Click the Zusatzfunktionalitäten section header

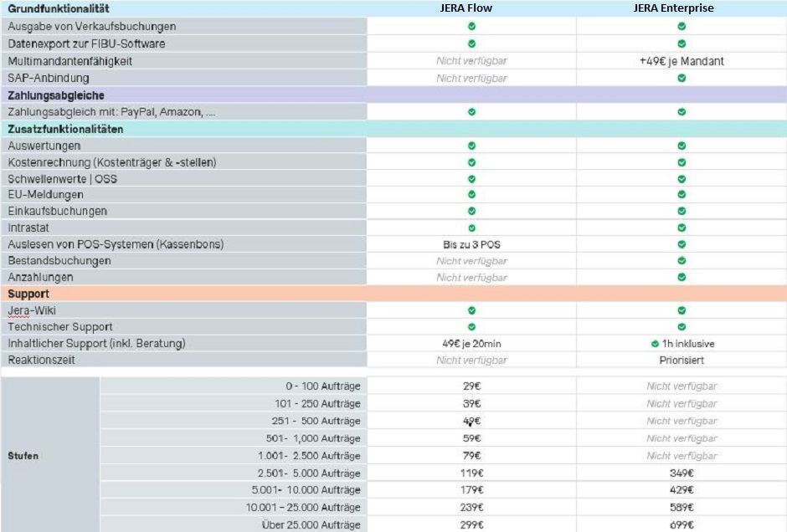tap(65, 130)
